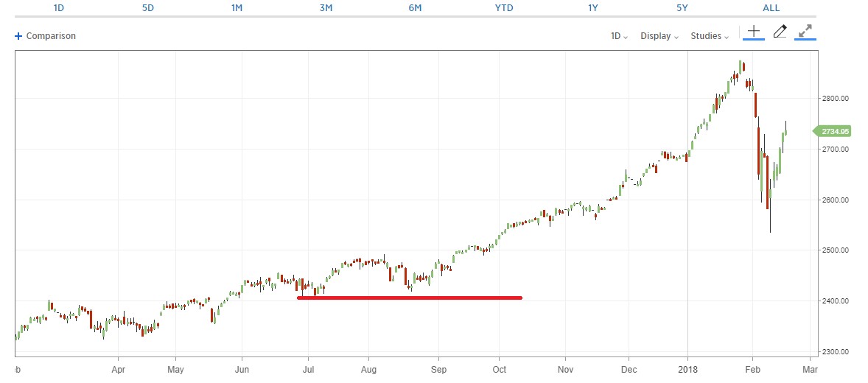This screenshot has height=383, width=868.
Task: Open the 1D interval dropdown
Action: [619, 36]
